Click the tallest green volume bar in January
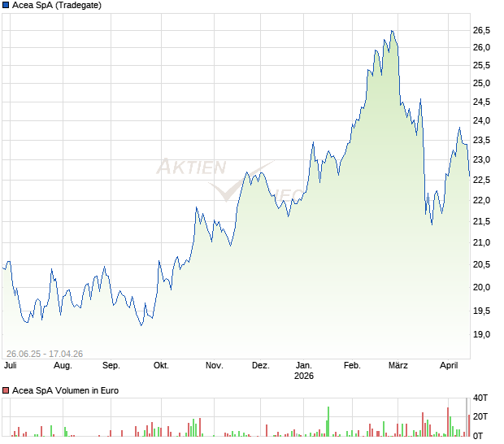504x444 pixels. pyautogui.click(x=328, y=421)
